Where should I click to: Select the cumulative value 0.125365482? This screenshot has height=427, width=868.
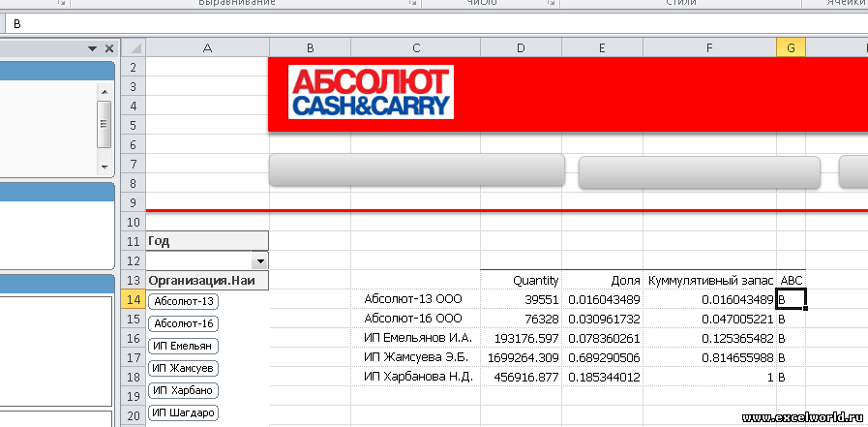pyautogui.click(x=709, y=338)
